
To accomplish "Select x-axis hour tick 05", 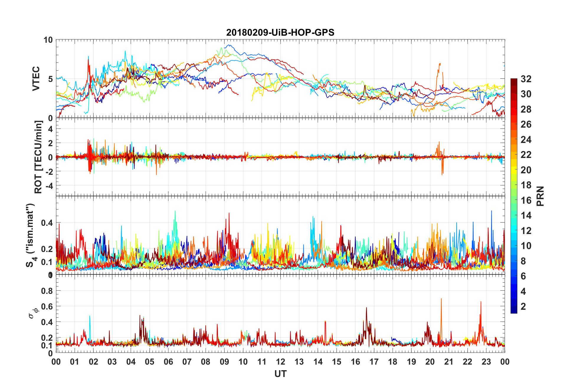I will coord(150,362).
